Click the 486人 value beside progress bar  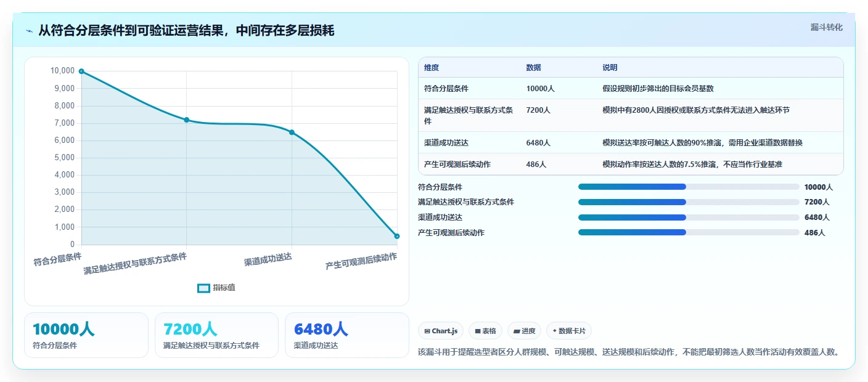(x=814, y=233)
